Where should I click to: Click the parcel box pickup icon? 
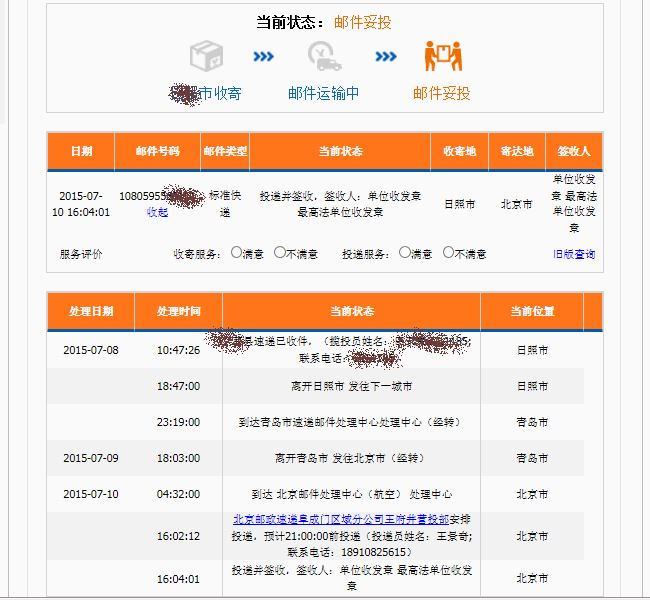[206, 56]
